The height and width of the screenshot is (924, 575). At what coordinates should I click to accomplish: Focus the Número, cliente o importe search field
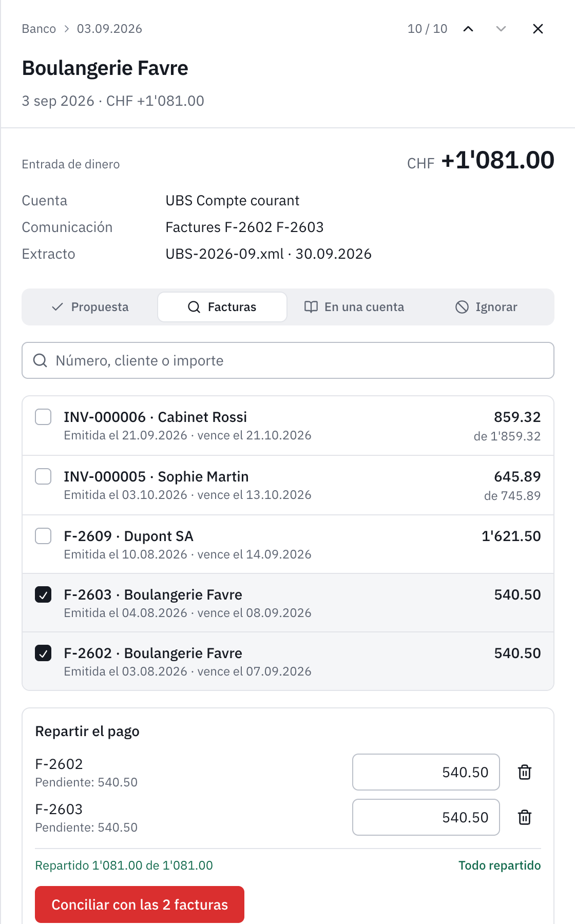(x=288, y=360)
